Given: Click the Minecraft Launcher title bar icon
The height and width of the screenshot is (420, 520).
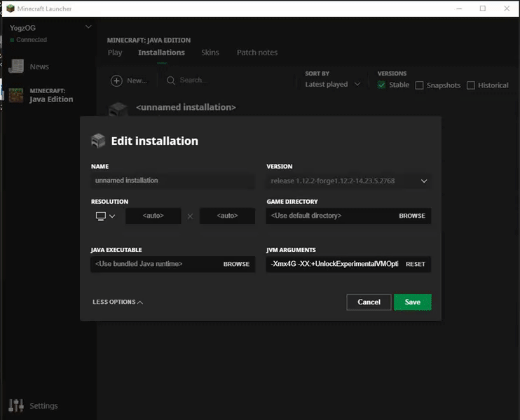Looking at the screenshot, I should 11,8.
